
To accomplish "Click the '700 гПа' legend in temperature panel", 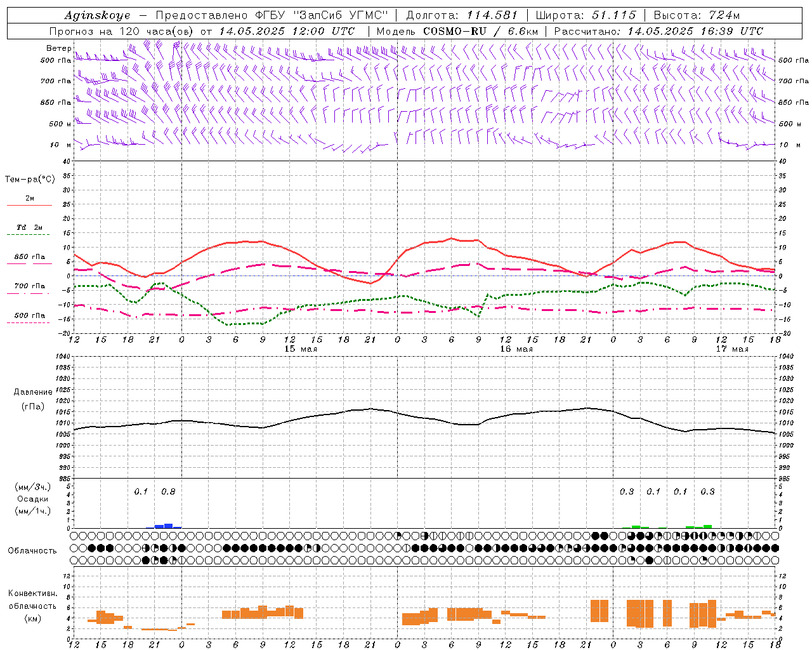I will (30, 286).
